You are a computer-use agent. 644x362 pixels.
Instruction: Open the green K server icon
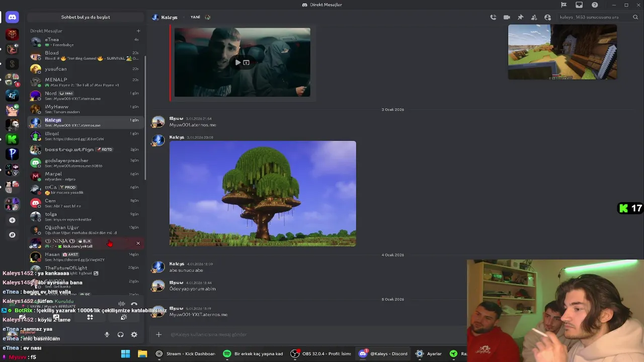pos(12,139)
